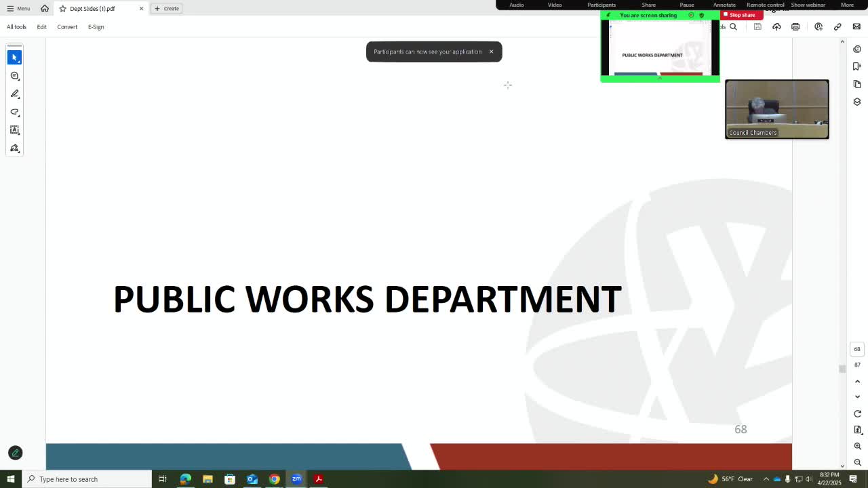The width and height of the screenshot is (868, 488).
Task: Pick the highlighter pen tool
Action: [15, 94]
